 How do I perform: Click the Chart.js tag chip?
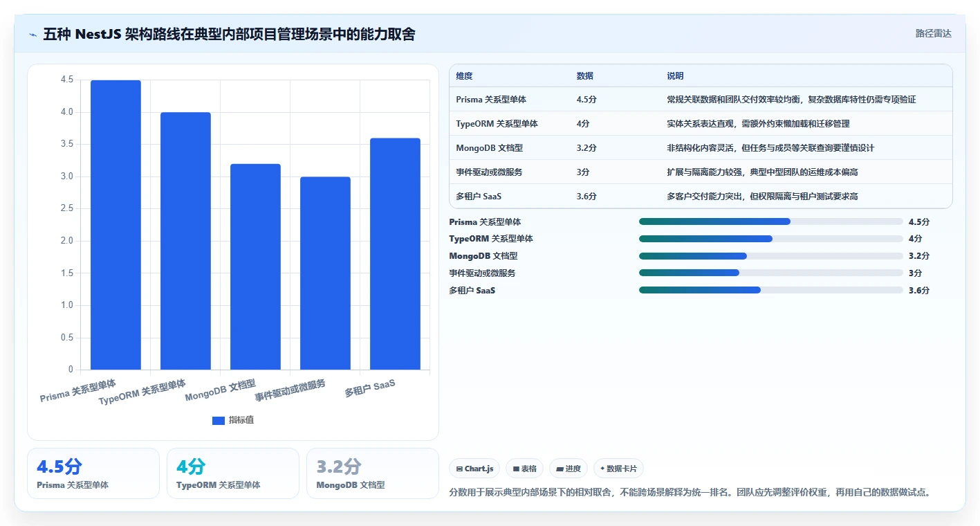coord(474,469)
